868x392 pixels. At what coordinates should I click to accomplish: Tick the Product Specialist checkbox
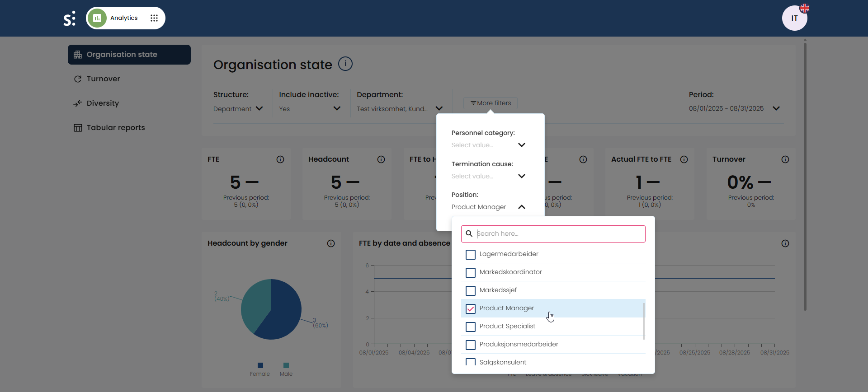[471, 327]
